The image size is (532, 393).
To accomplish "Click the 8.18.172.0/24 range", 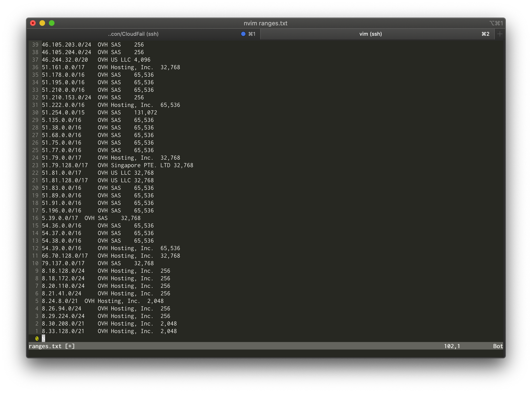I will click(x=63, y=279).
